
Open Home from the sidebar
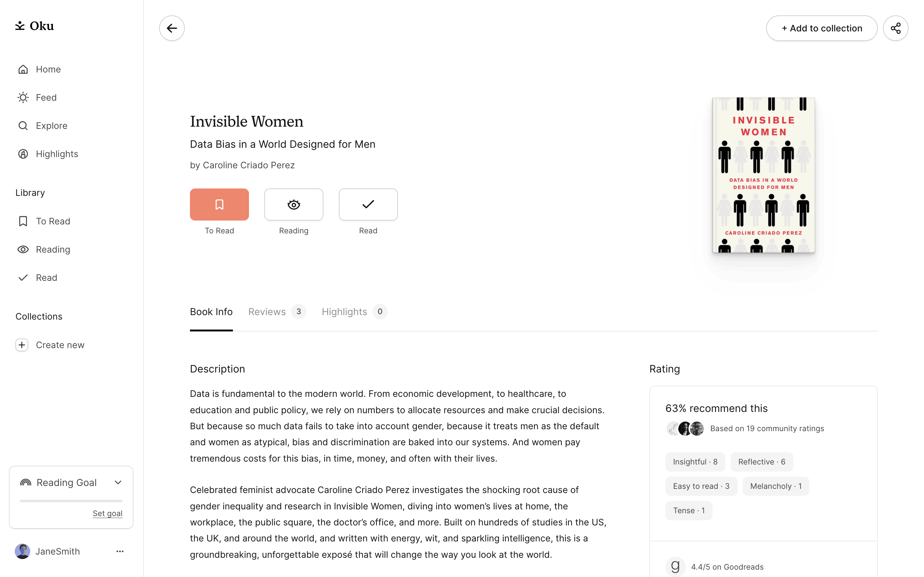48,69
